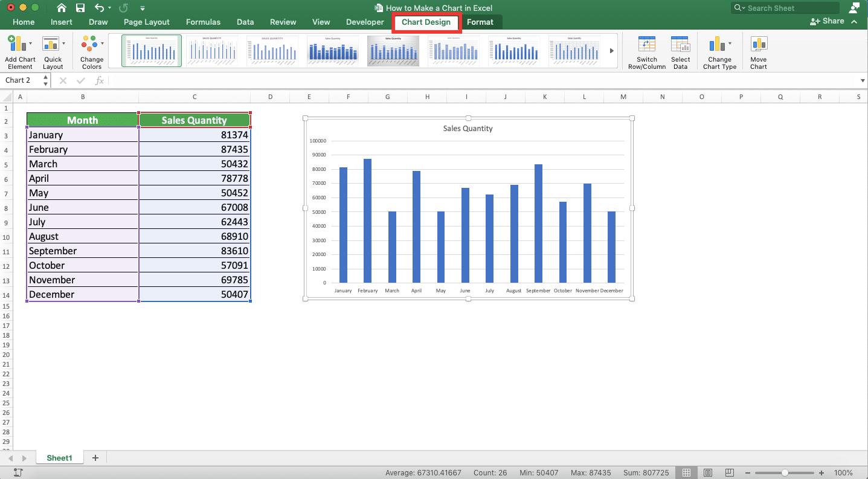Click the Month header cell

(x=83, y=120)
